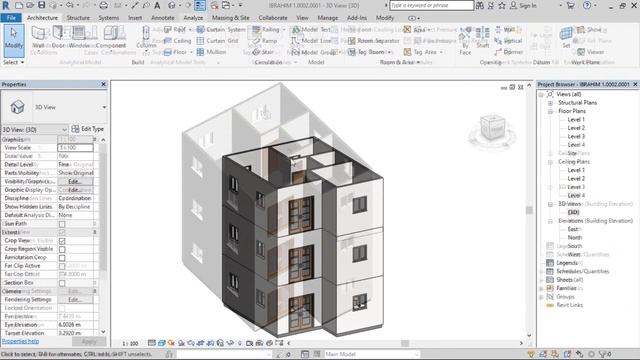Open Level 1 floor plan in browser

click(576, 120)
